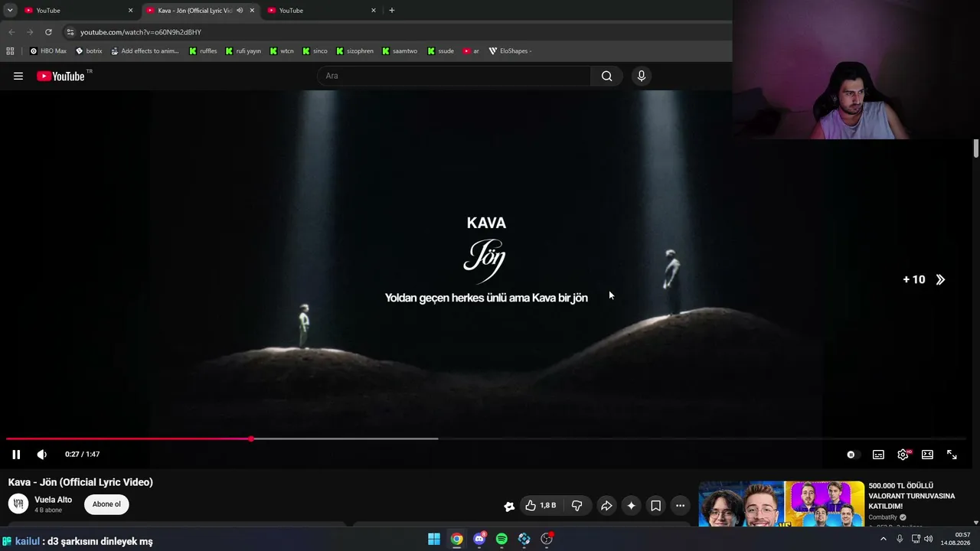Save the video with the bookmark icon
This screenshot has height=551, width=980.
tap(655, 505)
